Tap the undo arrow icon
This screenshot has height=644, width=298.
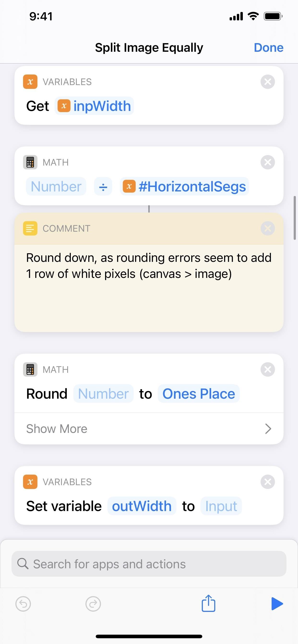click(x=23, y=604)
